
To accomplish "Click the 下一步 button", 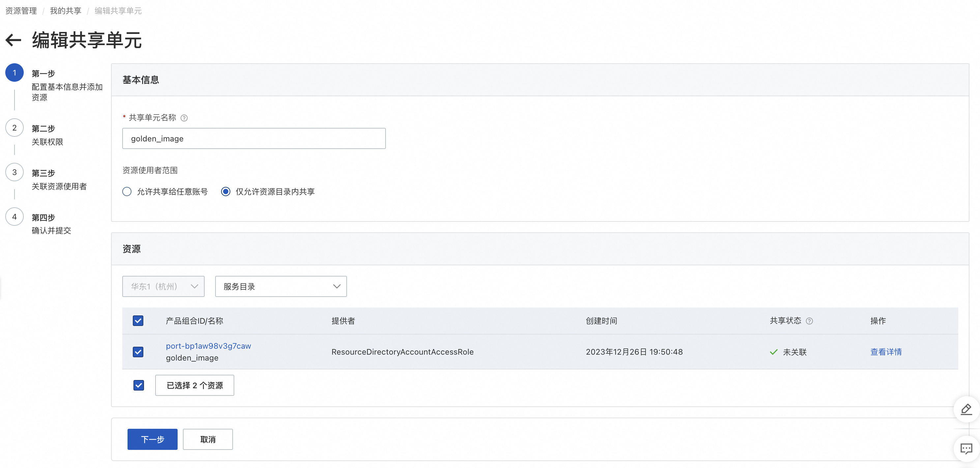I will click(152, 439).
